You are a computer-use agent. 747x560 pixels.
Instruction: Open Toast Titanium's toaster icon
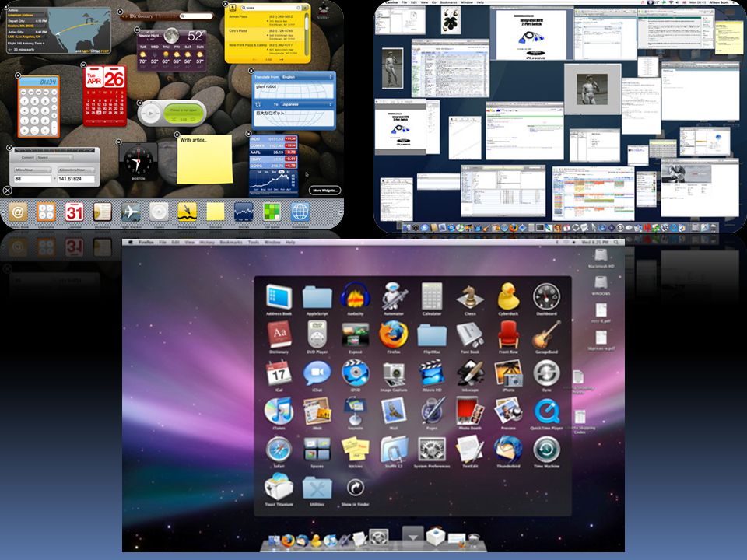click(279, 487)
